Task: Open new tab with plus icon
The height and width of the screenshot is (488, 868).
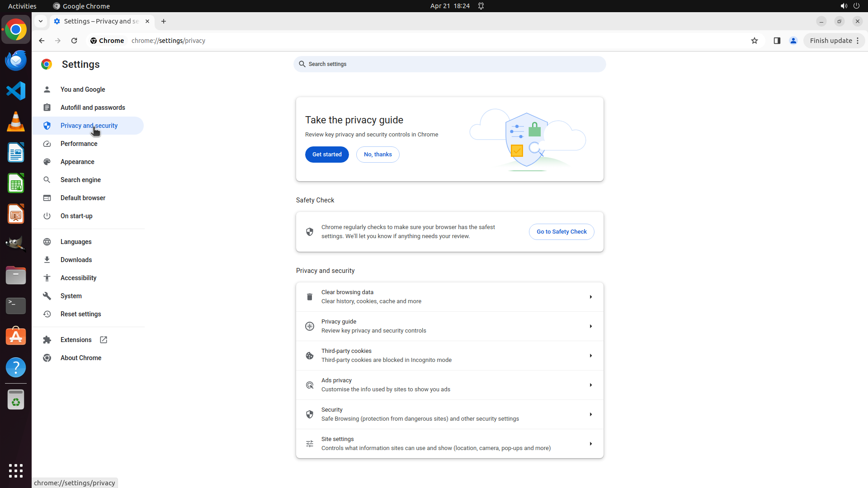Action: (x=164, y=21)
